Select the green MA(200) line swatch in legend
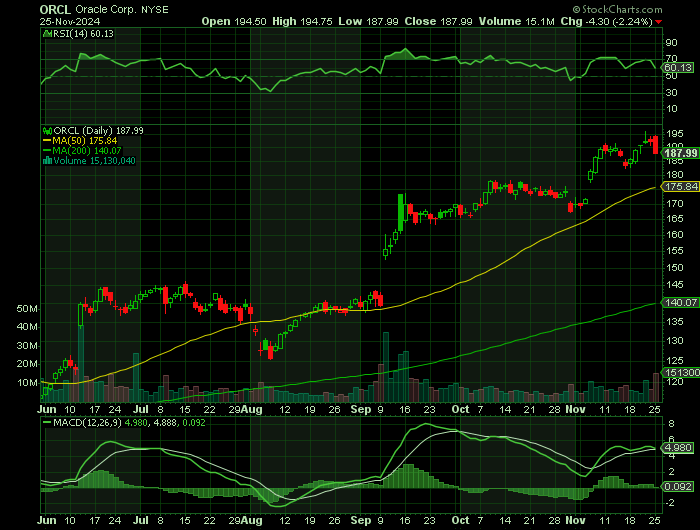Viewport: 700px width, 530px height. point(47,150)
